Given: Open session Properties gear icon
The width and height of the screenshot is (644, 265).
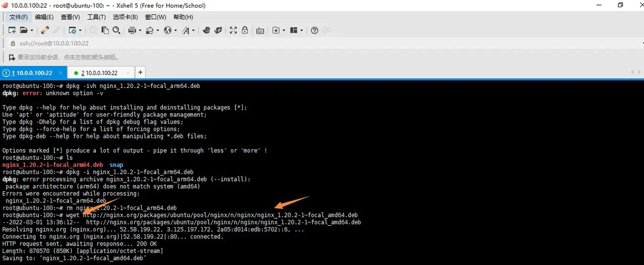Looking at the screenshot, I should [x=72, y=30].
